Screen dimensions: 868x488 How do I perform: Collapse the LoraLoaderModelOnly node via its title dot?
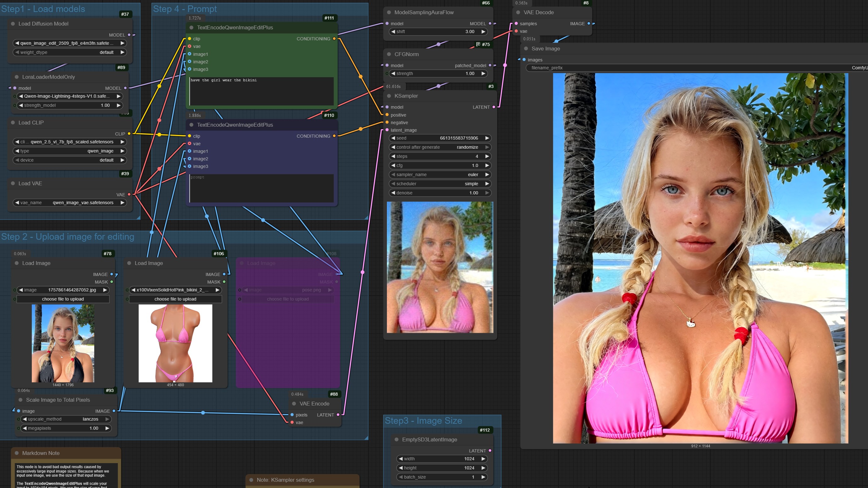[x=16, y=77]
